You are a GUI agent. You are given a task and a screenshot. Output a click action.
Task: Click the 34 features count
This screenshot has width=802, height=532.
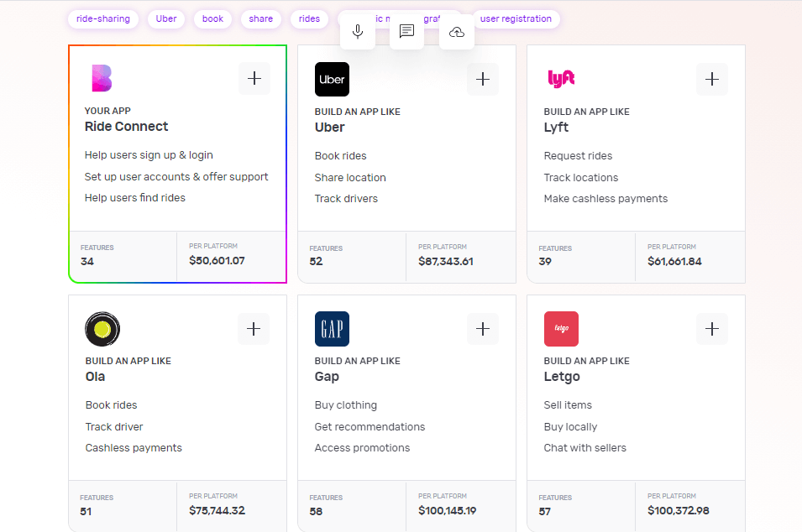(87, 262)
